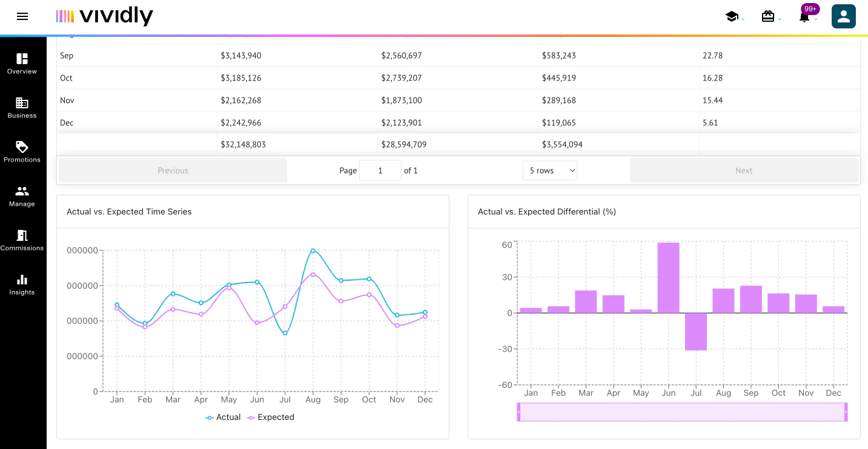Screen dimensions: 868x449
Task: Open the notifications bell icon
Action: (x=804, y=17)
